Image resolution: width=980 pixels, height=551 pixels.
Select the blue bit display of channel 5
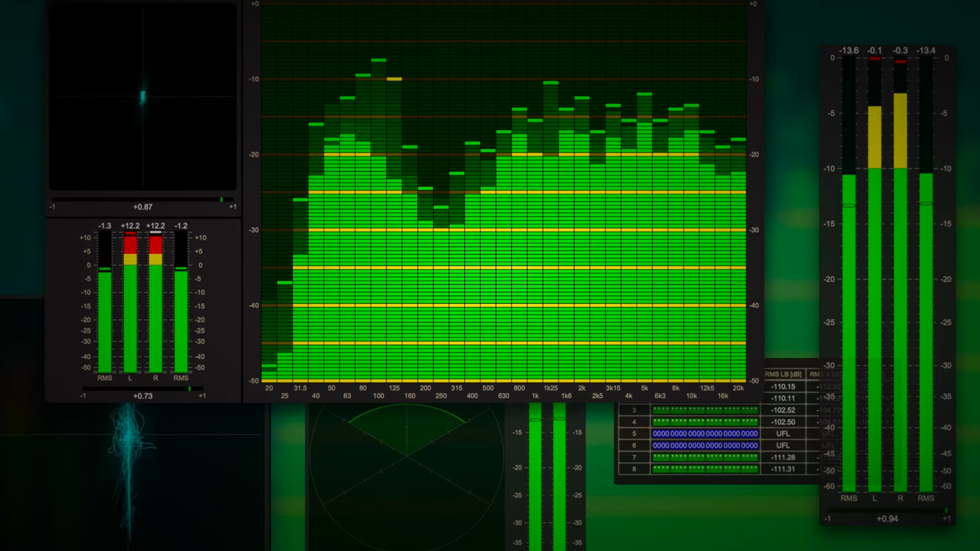(705, 434)
